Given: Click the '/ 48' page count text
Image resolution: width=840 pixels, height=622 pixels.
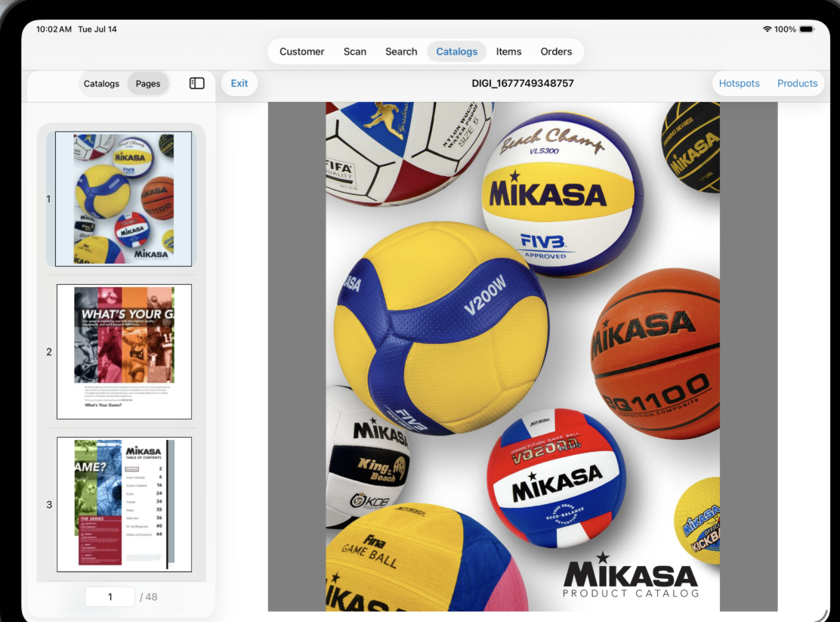Looking at the screenshot, I should [x=148, y=597].
